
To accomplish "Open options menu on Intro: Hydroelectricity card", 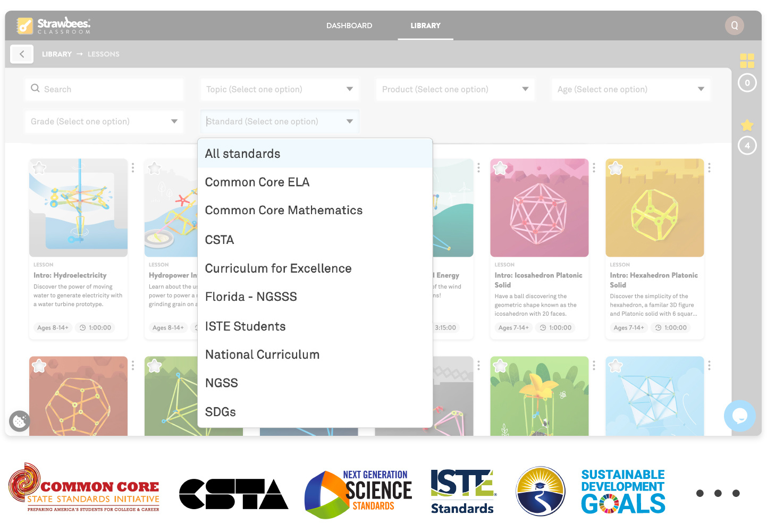I will pos(132,167).
